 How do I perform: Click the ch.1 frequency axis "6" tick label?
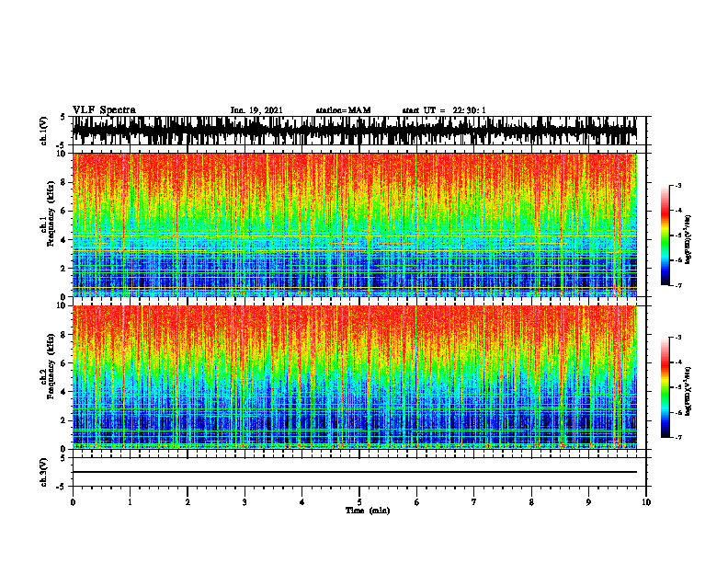click(64, 211)
